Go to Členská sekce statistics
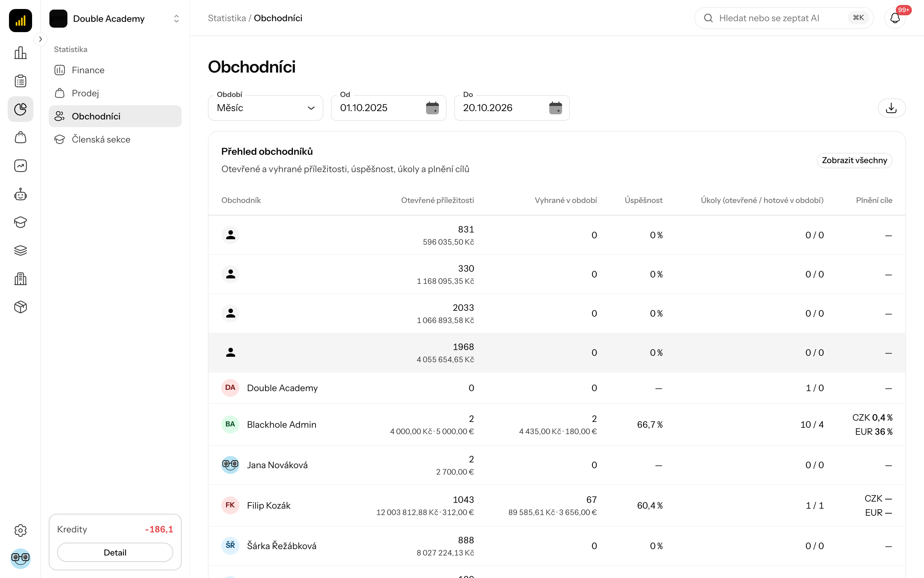The image size is (924, 578). coord(115,139)
